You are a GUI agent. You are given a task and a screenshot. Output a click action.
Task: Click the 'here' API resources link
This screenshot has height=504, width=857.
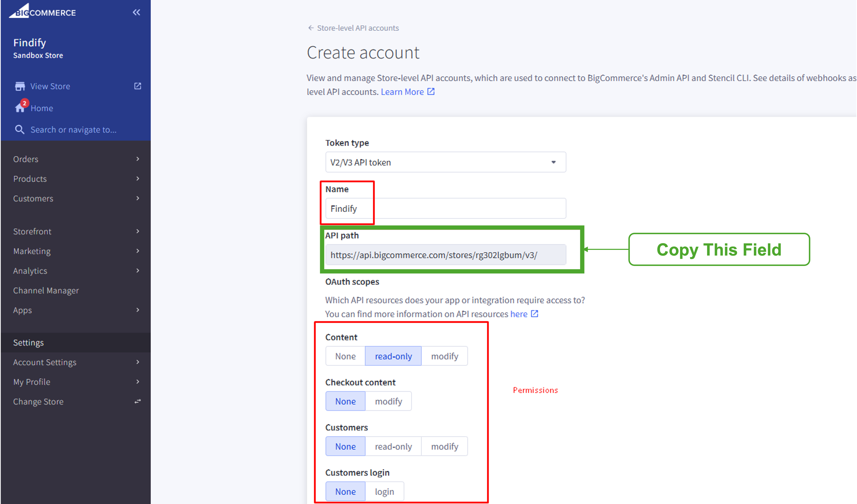tap(518, 314)
